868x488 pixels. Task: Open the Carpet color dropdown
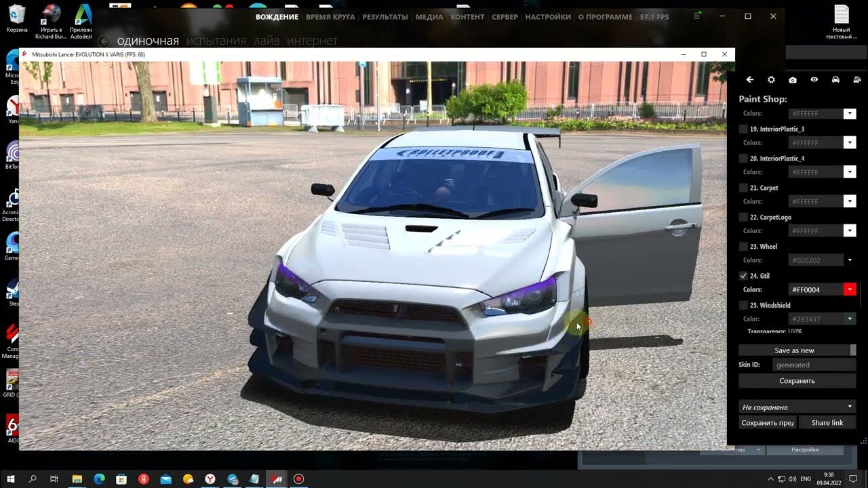click(849, 201)
